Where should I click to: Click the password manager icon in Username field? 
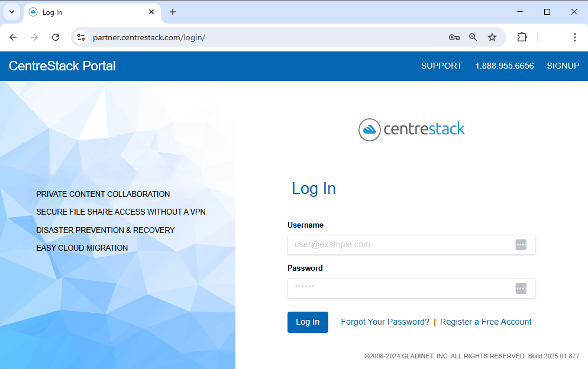point(521,245)
